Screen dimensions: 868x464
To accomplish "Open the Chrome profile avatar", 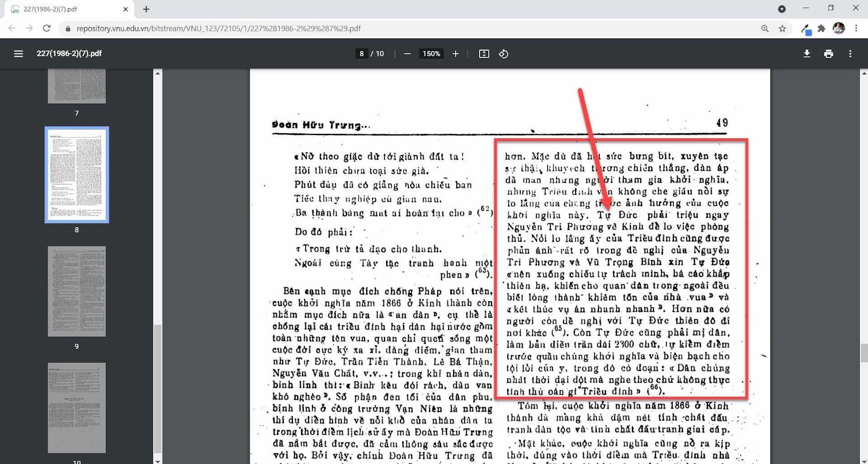I will (839, 28).
